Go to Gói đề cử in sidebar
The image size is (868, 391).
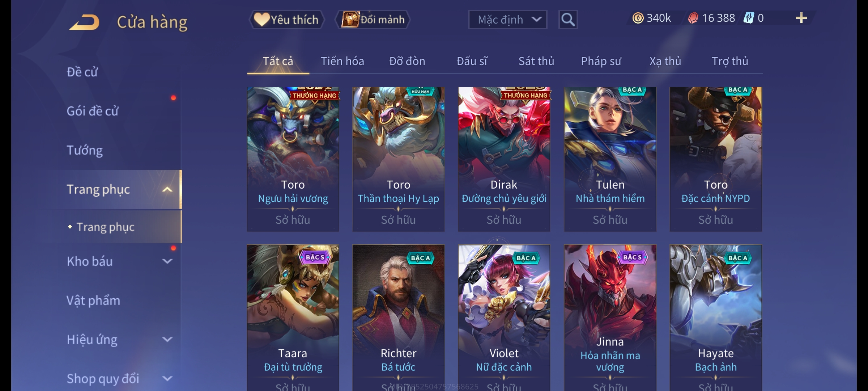coord(92,111)
